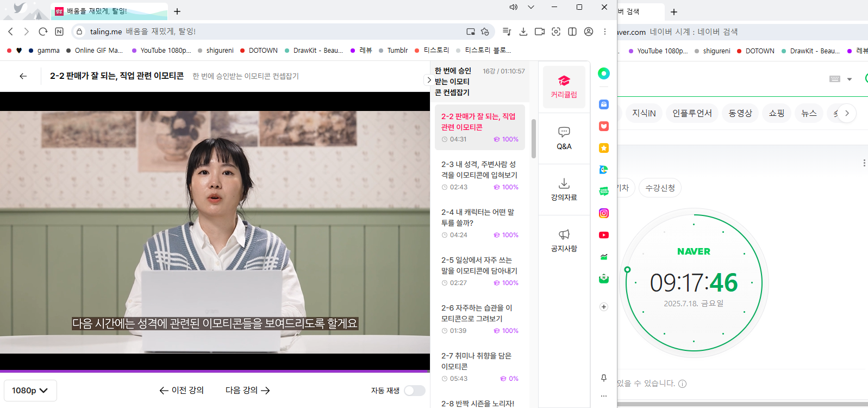Open the browser three-dot menu
This screenshot has width=868, height=408.
(x=604, y=32)
